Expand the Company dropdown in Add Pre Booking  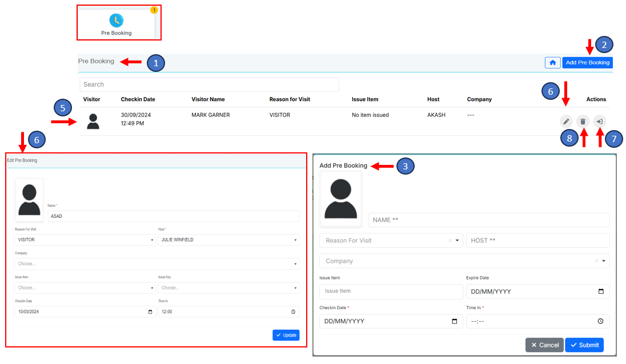[604, 261]
